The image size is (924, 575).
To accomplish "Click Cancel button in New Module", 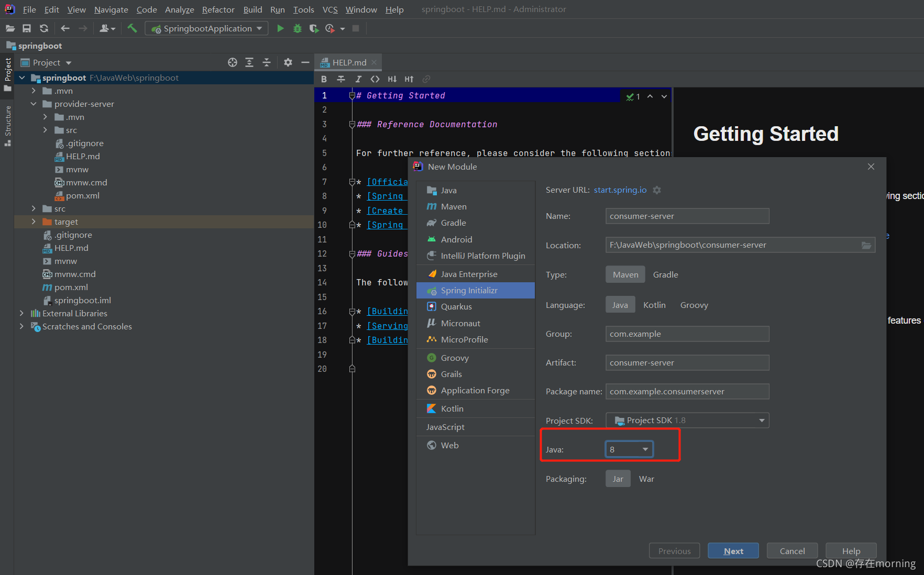I will [x=792, y=551].
